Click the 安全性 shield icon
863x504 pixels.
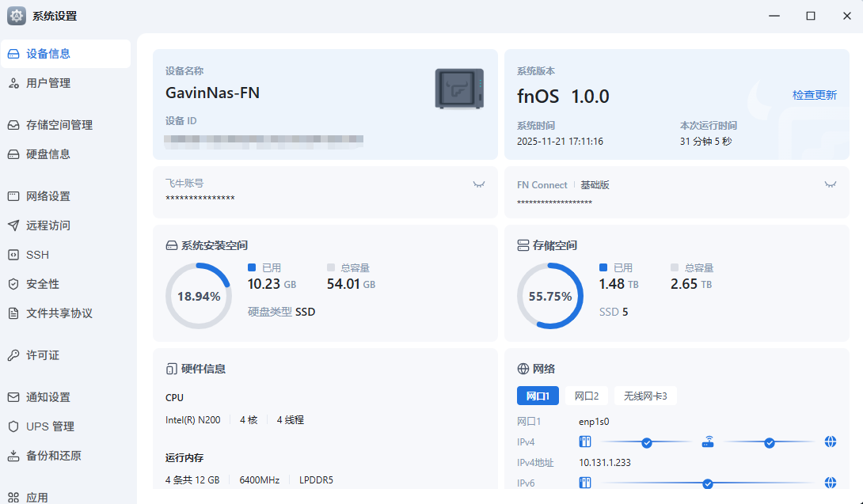tap(13, 284)
